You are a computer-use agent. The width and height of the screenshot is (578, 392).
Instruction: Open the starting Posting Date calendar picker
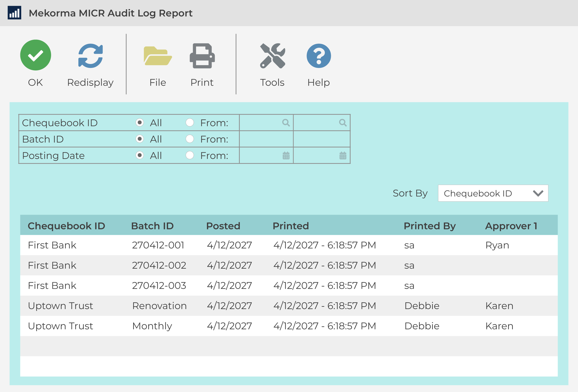click(286, 156)
